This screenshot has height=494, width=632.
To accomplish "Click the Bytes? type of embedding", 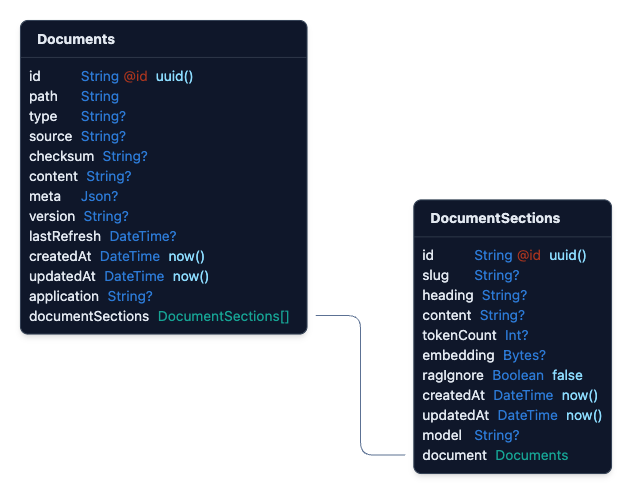I will pos(524,355).
